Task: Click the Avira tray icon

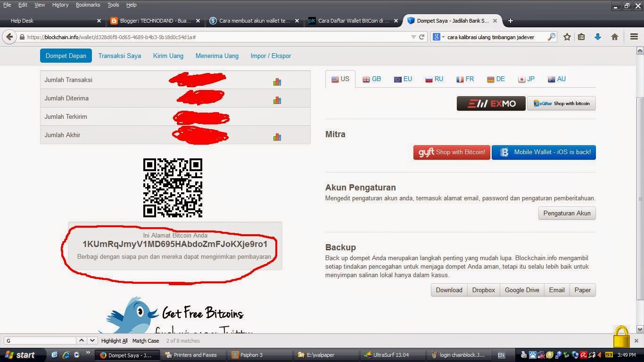Action: (x=583, y=355)
